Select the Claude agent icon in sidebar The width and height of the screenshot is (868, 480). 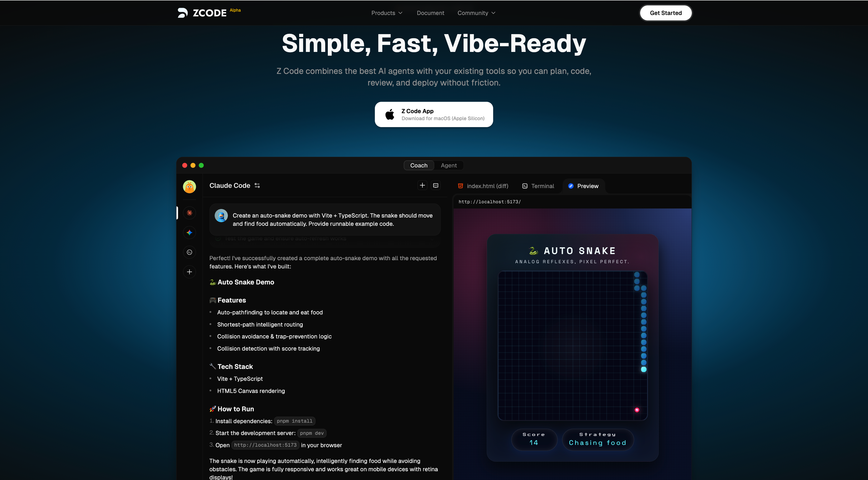[x=189, y=213]
